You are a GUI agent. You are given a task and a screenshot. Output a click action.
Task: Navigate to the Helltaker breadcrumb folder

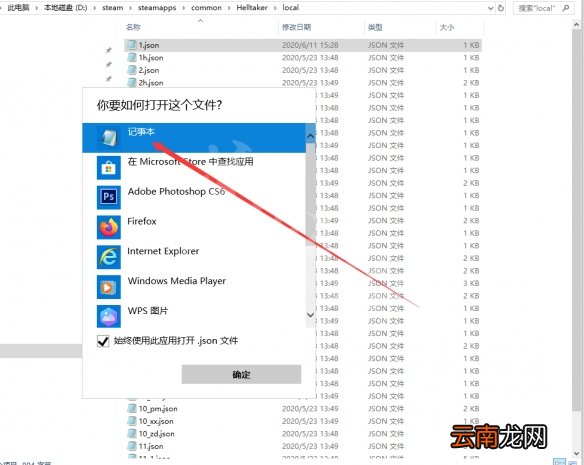point(252,7)
